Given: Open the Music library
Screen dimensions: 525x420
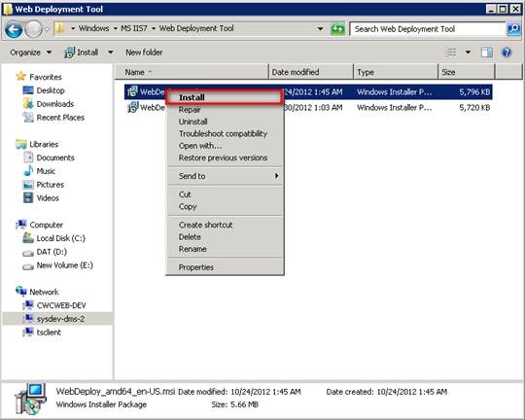Looking at the screenshot, I should (46, 171).
